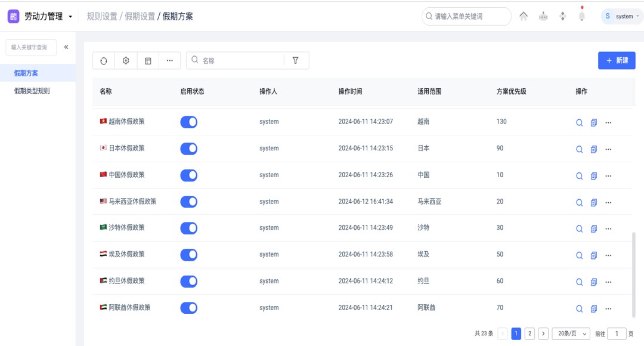Screen dimensions: 644x346
Task: Open notifications bell icon
Action: [x=582, y=17]
